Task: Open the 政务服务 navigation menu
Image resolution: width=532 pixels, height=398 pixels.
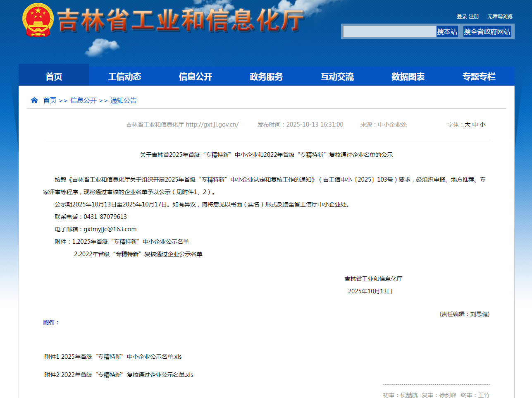Action: [266, 76]
